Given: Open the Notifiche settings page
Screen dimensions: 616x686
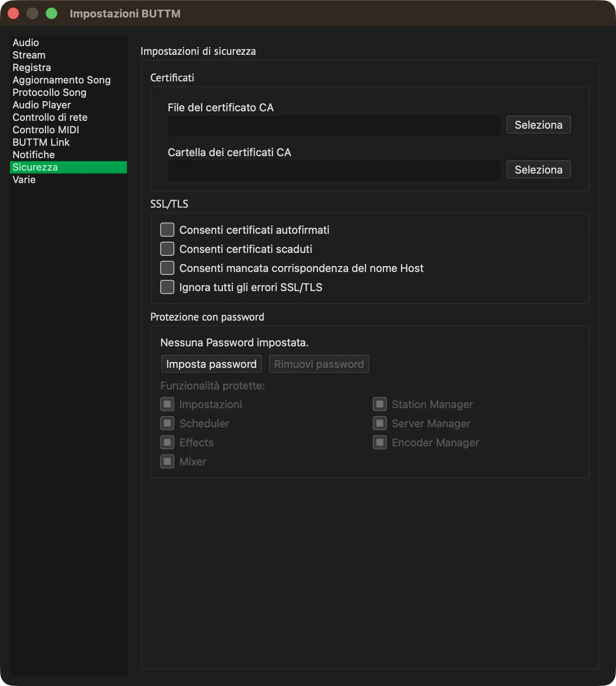Looking at the screenshot, I should pyautogui.click(x=68, y=154).
